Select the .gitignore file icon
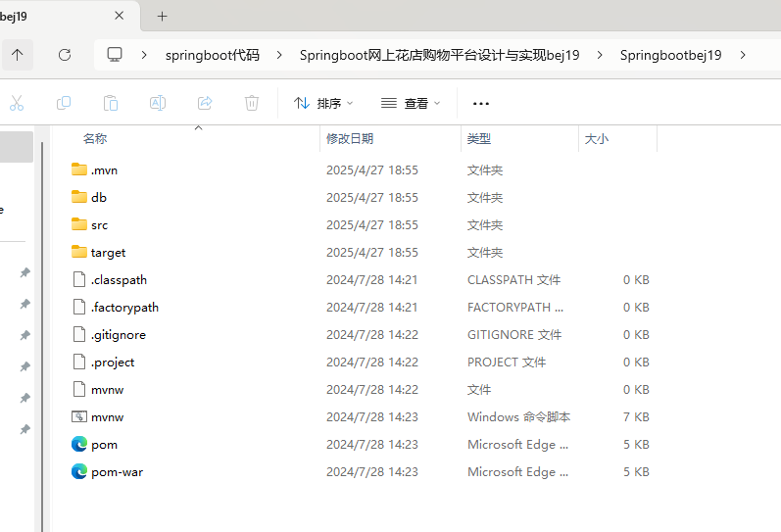Image resolution: width=781 pixels, height=532 pixels. click(79, 334)
